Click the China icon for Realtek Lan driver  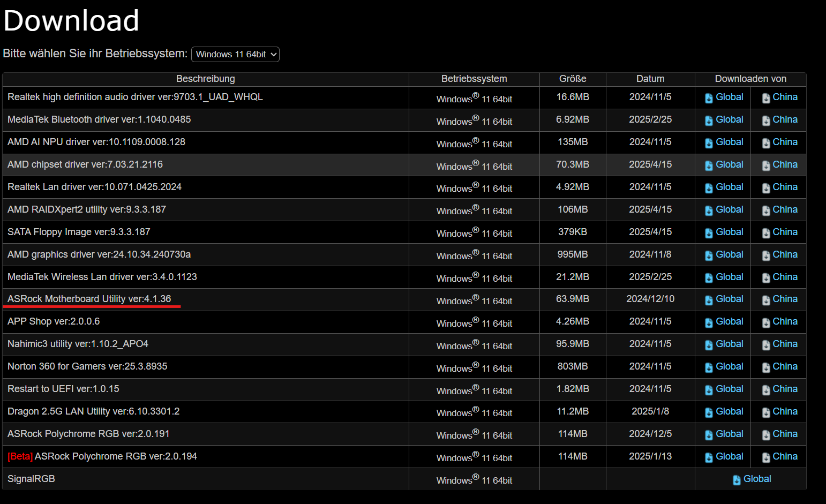point(766,188)
